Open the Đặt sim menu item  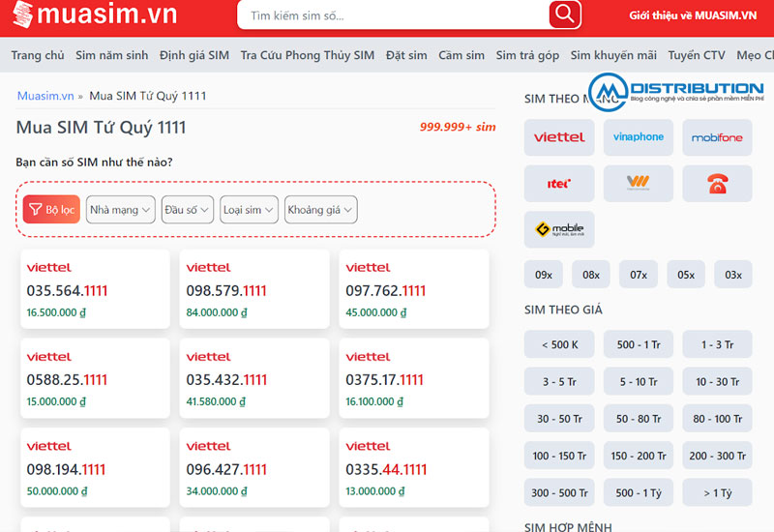pos(406,55)
